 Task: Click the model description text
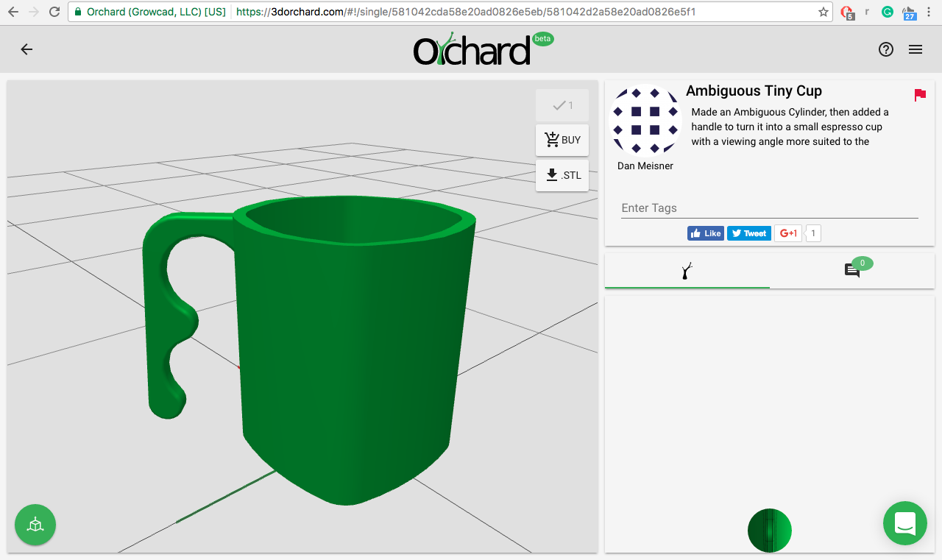pos(790,127)
